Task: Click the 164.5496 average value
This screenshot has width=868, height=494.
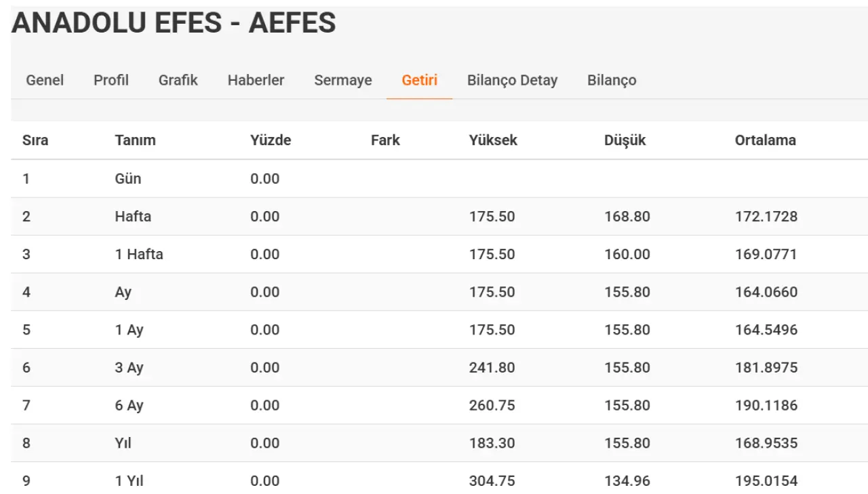Action: click(x=766, y=330)
